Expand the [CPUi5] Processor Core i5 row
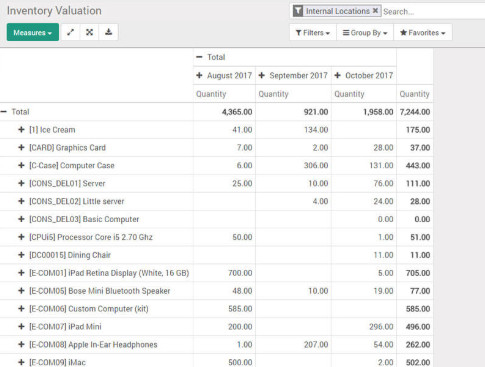Screen dimensions: 485x367 21,237
